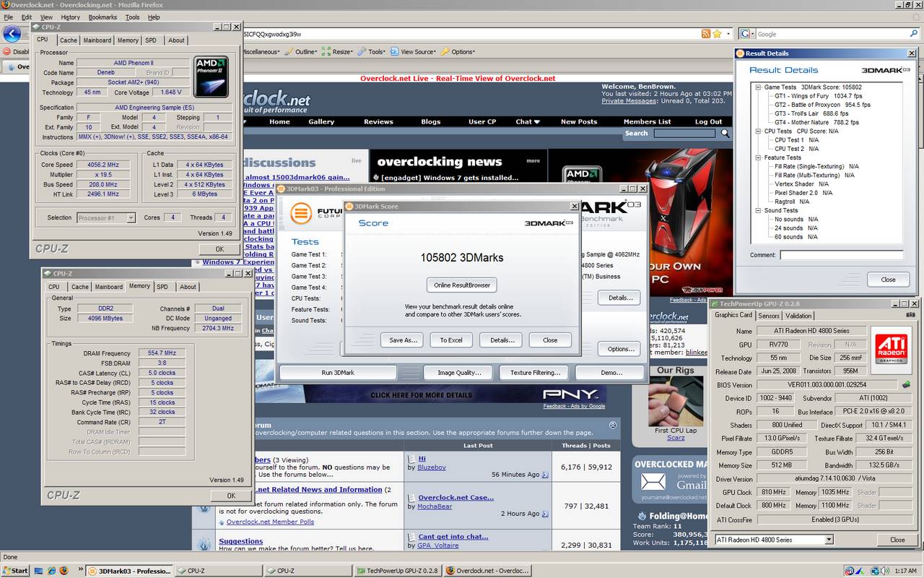Collapse the Feature Tests tree node

tap(758, 158)
